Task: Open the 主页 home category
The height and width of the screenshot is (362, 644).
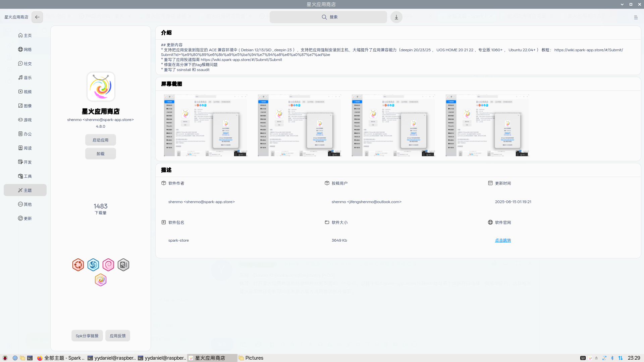Action: 25,35
